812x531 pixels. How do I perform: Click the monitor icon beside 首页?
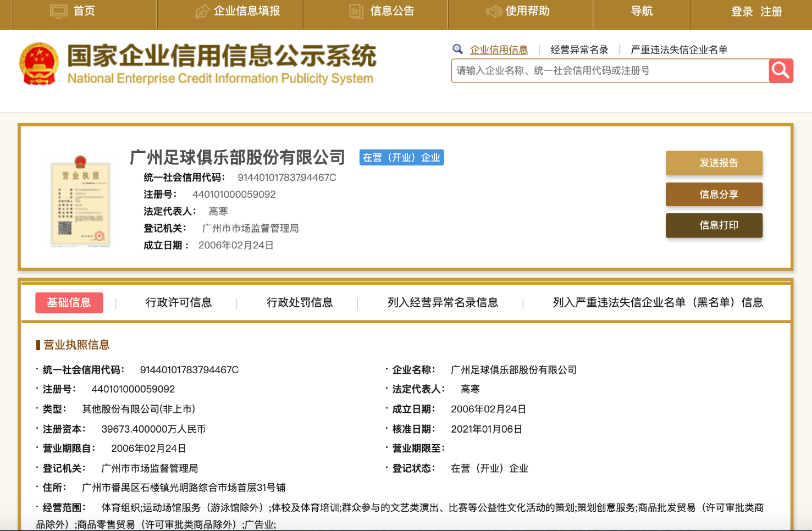(x=58, y=11)
